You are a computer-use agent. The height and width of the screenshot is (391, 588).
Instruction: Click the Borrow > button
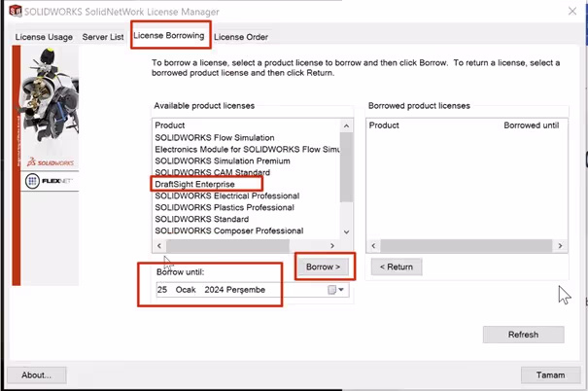coord(324,267)
